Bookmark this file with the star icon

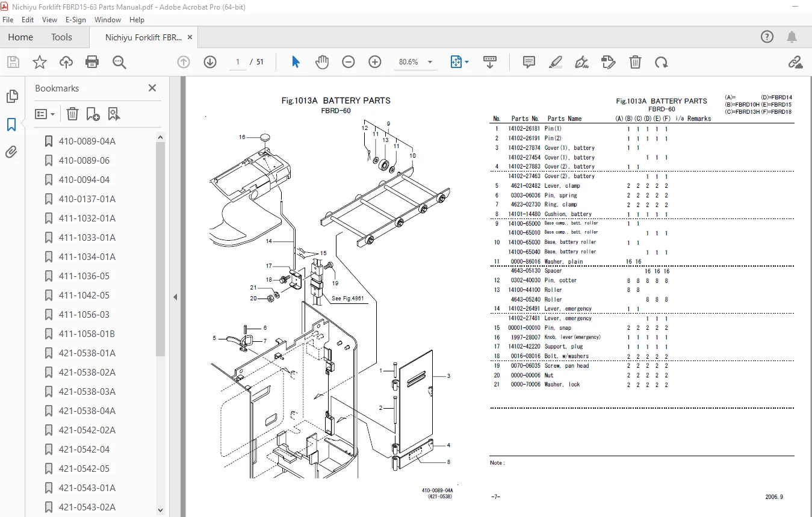tap(40, 62)
